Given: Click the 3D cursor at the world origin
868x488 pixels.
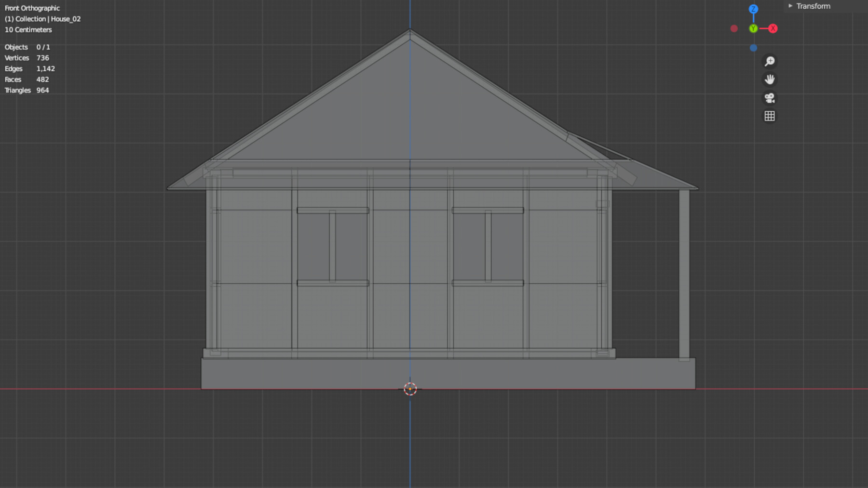Looking at the screenshot, I should 410,388.
